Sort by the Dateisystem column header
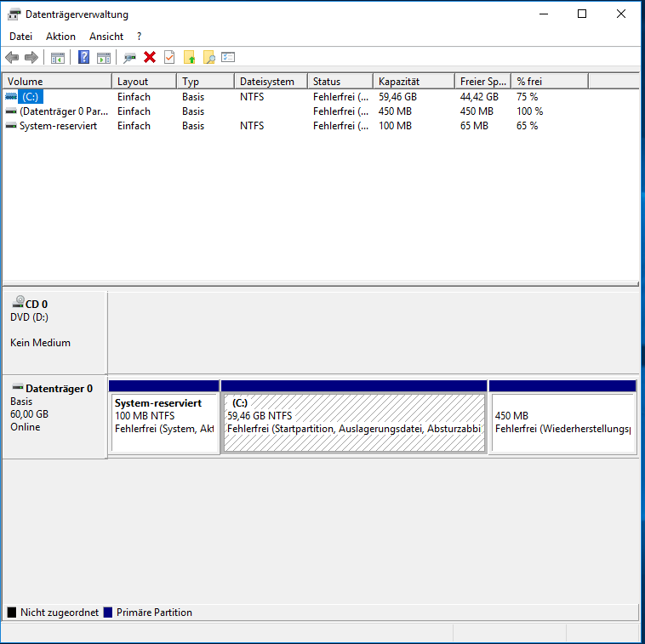The height and width of the screenshot is (644, 645). click(x=271, y=81)
